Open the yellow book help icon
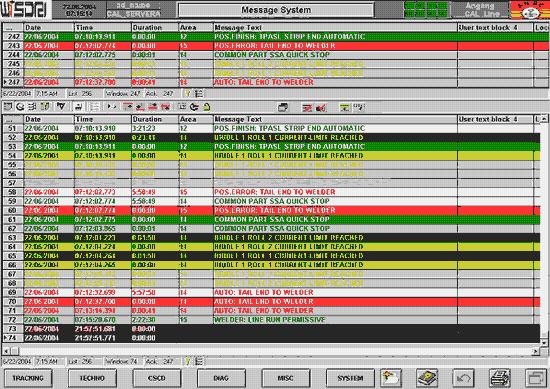 427,378
